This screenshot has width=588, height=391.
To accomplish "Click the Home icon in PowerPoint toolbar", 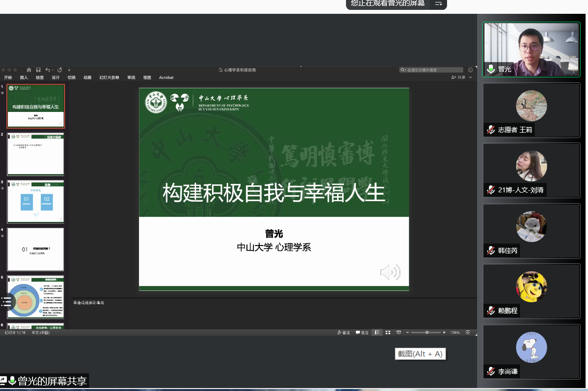I will (x=29, y=70).
